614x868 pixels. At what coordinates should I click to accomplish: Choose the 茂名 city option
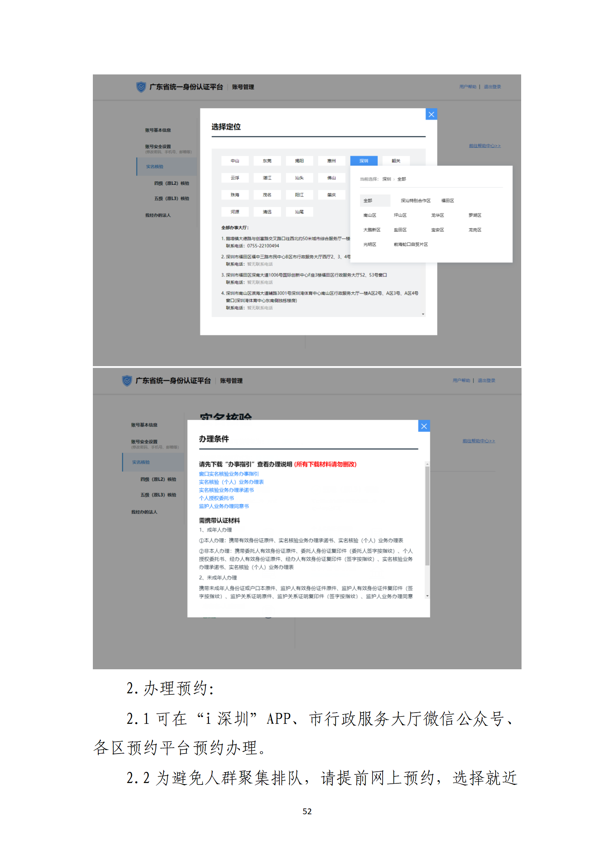[x=267, y=195]
